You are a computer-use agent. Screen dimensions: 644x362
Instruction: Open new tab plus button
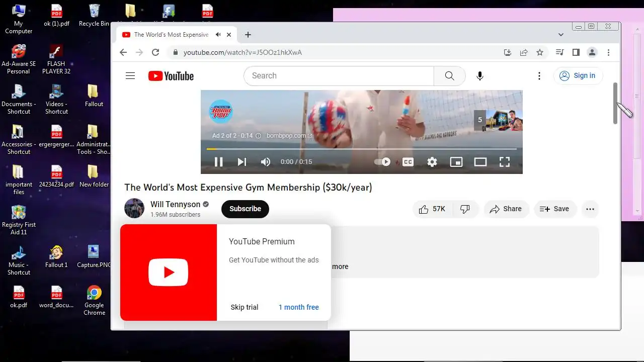(248, 35)
